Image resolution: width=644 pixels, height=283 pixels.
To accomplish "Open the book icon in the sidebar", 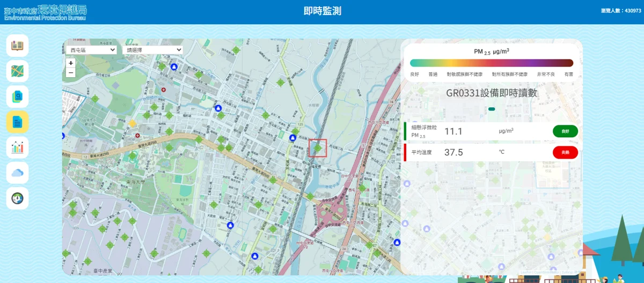I will 17,46.
